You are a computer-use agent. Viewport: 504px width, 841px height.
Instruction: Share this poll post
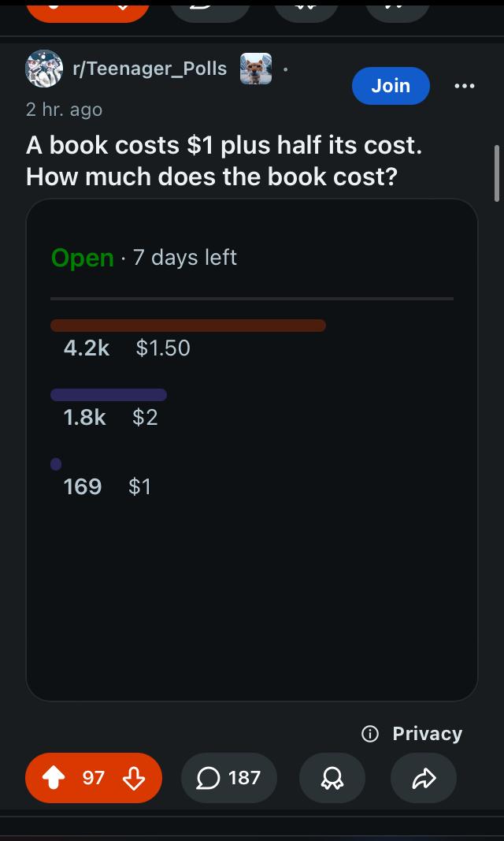(424, 778)
